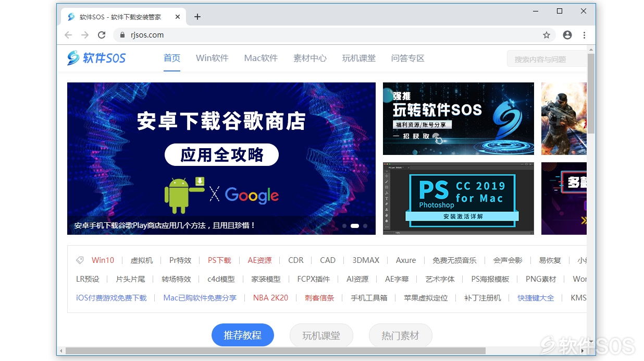Open the 安卓下载谷歌商店 carousel banner
Screen dimensions: 644x361
click(x=221, y=158)
